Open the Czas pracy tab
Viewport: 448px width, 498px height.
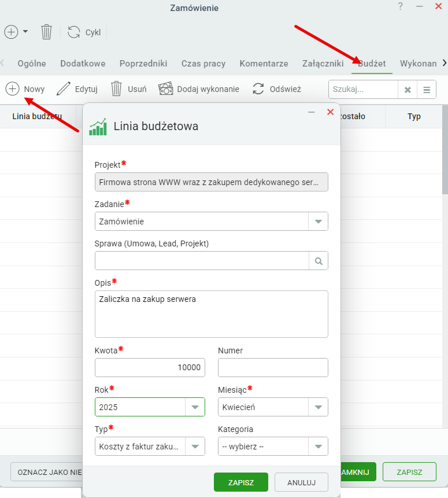tap(203, 64)
